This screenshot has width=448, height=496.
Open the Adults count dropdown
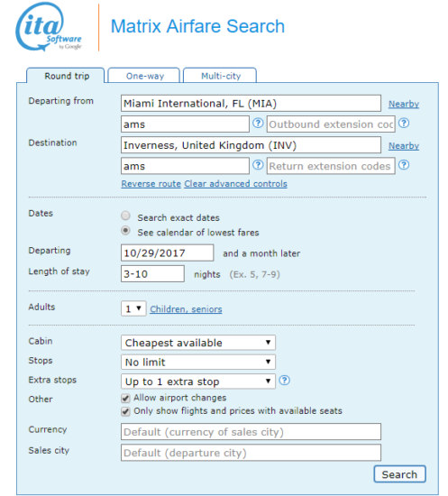tap(133, 308)
